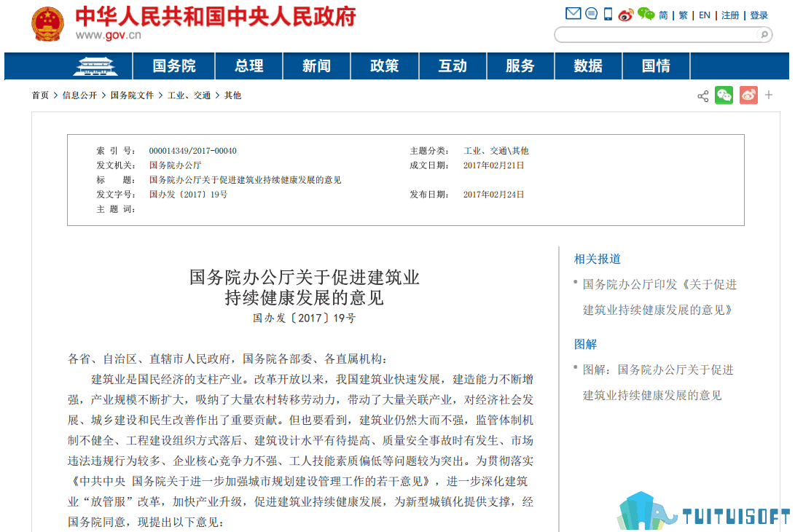Open the mail envelope icon
Image resolution: width=795 pixels, height=532 pixels.
click(x=573, y=13)
